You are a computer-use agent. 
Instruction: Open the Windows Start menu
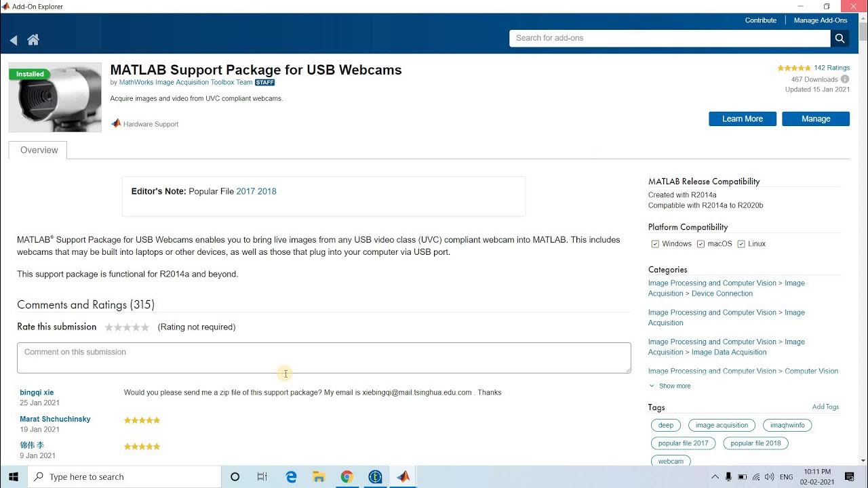(14, 476)
